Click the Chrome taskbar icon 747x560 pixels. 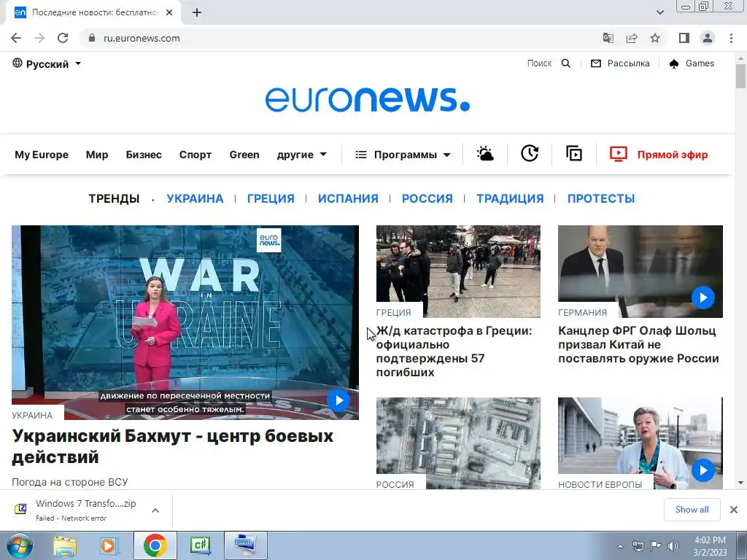click(155, 545)
